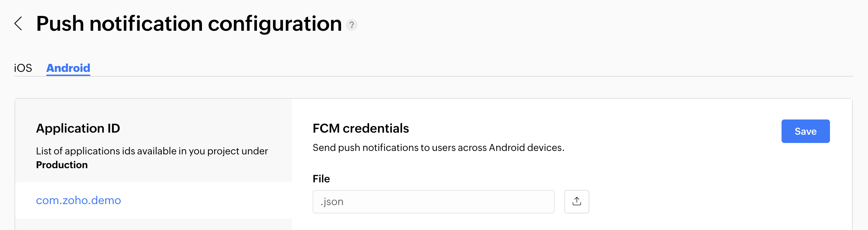
Task: Click the bold "Production" environment text
Action: (62, 165)
